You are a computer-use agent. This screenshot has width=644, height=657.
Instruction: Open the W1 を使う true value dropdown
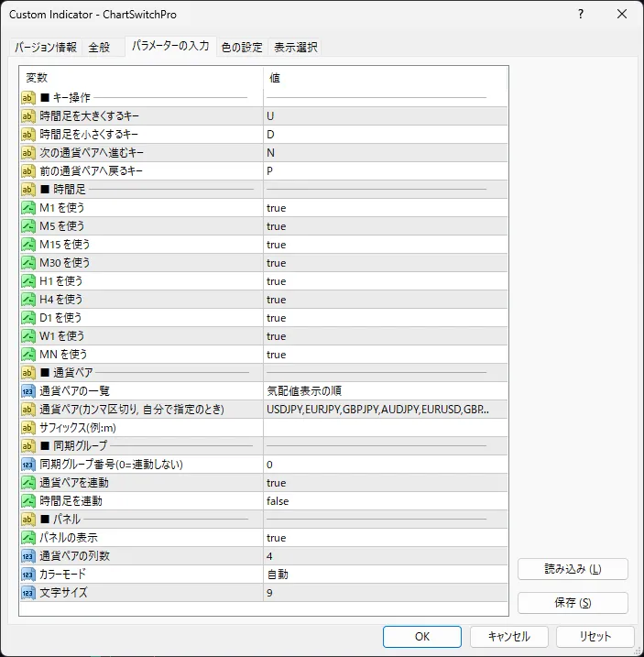[x=385, y=336]
